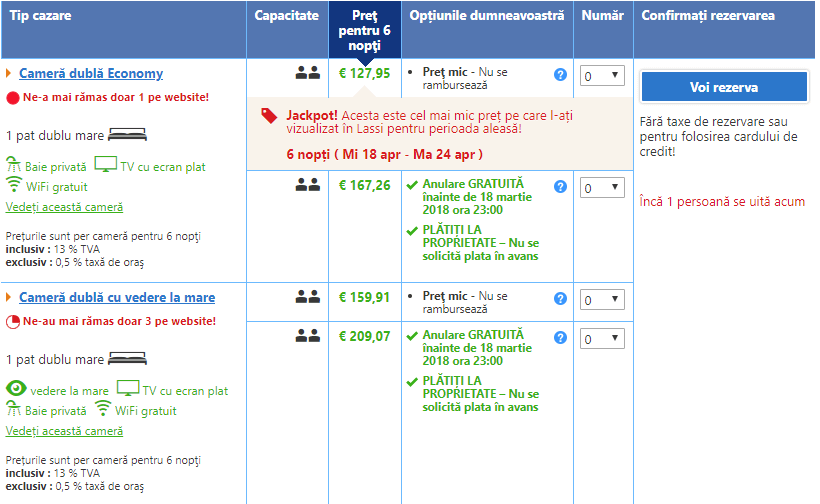Image resolution: width=820 pixels, height=504 pixels.
Task: Open quantity dropdown for €209,07 rate
Action: coord(602,339)
